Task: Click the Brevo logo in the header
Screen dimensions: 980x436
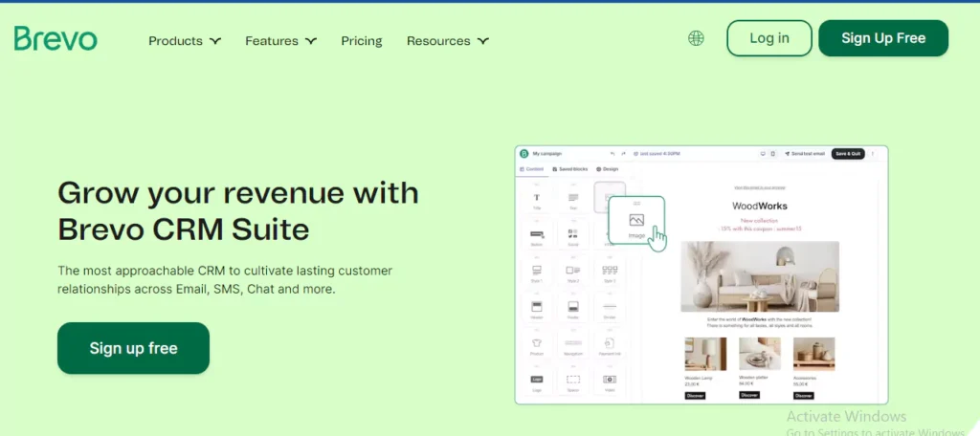Action: (56, 39)
